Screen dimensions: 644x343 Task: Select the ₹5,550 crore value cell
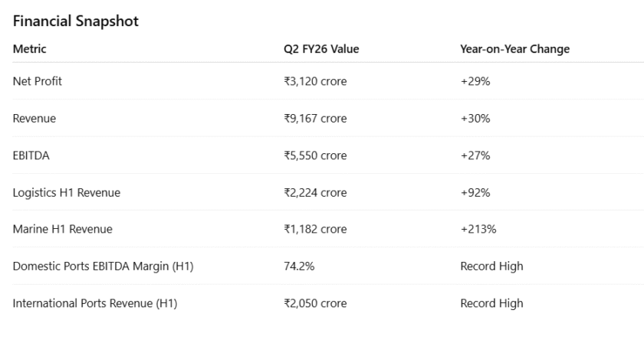point(315,155)
